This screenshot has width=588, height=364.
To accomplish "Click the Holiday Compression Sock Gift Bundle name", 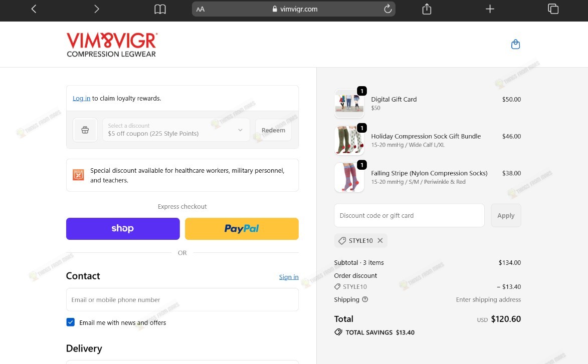I will coord(426,136).
